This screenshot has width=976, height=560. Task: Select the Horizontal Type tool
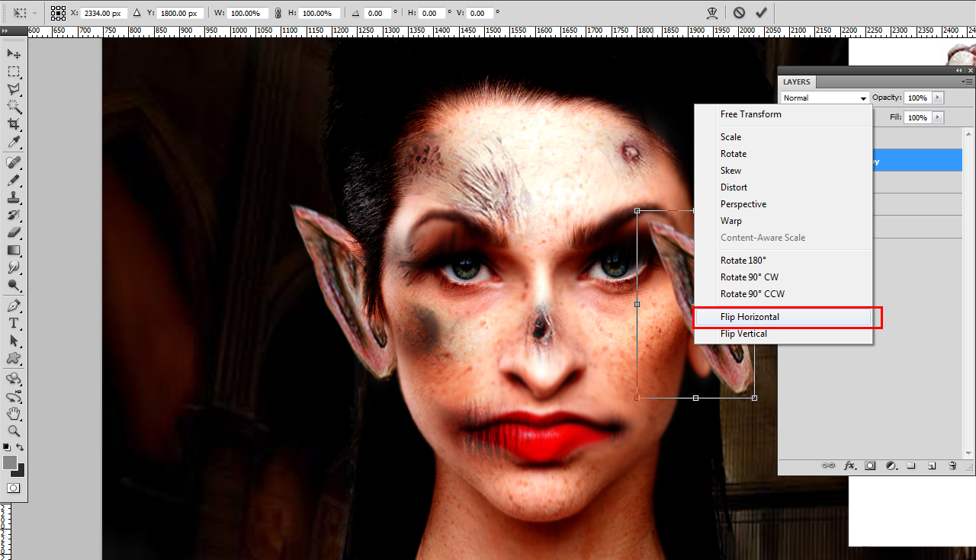14,323
